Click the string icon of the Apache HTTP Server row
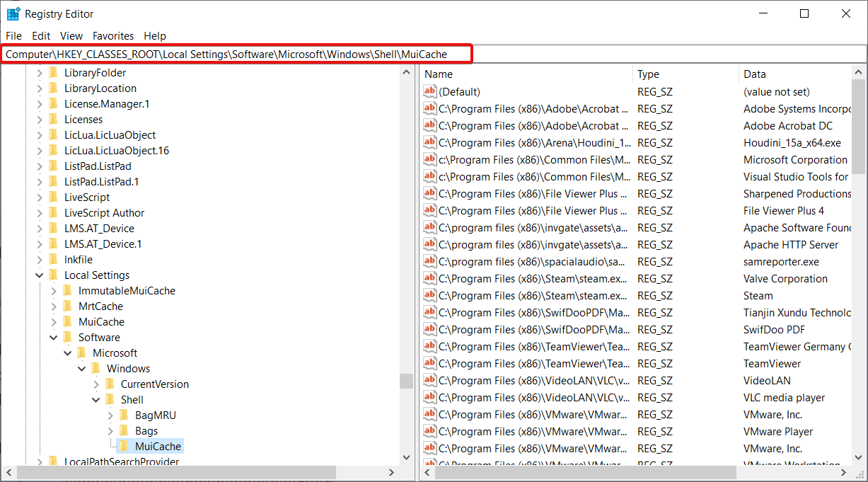The width and height of the screenshot is (868, 482). click(430, 244)
